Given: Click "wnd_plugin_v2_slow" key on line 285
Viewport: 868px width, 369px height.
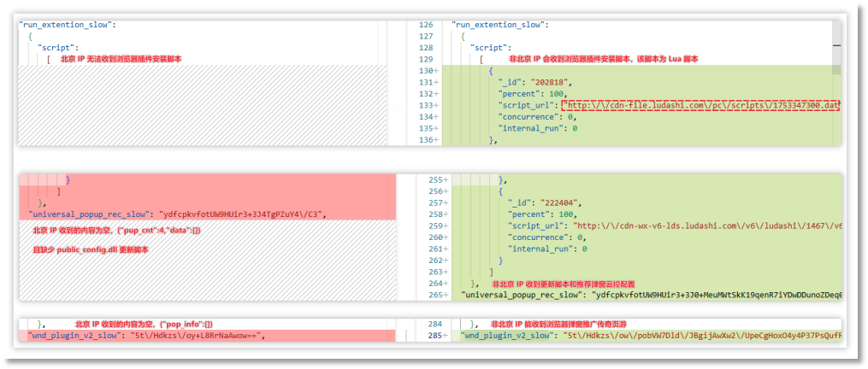Looking at the screenshot, I should coord(506,336).
